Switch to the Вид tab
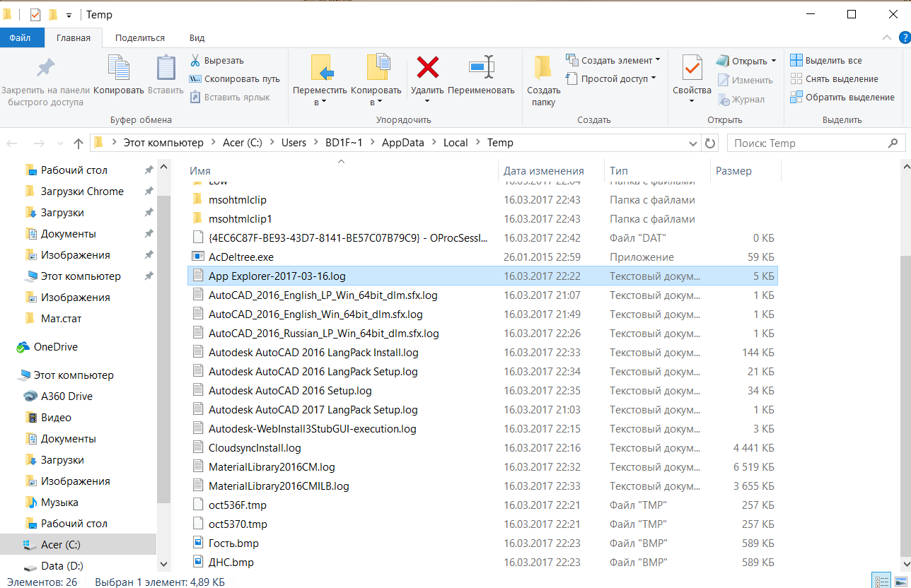The image size is (911, 588). point(197,38)
